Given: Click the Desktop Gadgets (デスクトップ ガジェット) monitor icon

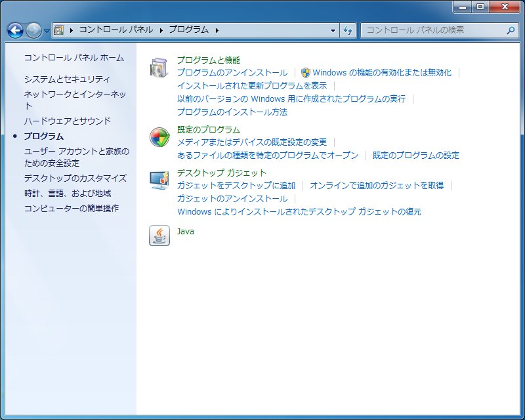Looking at the screenshot, I should coord(159,180).
